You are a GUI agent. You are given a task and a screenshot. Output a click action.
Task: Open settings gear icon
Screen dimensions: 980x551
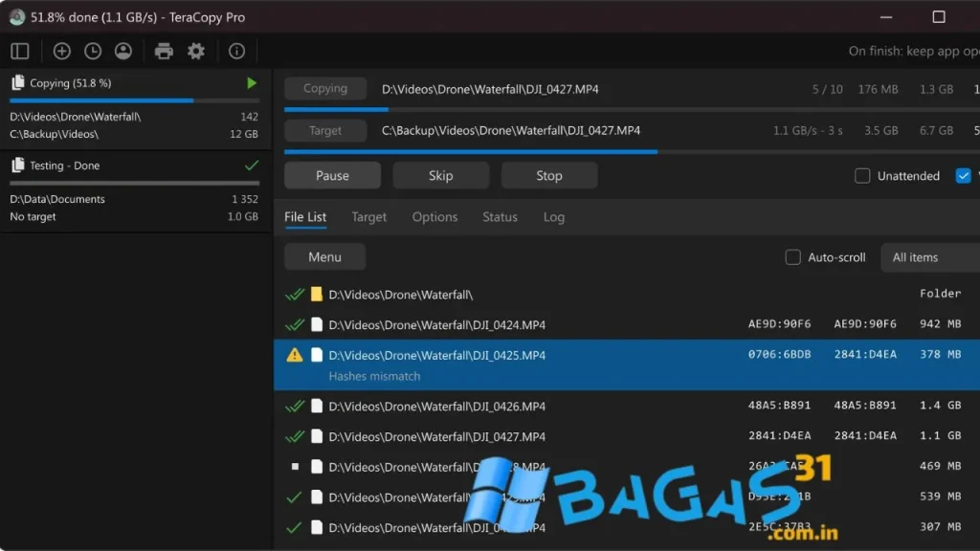[x=196, y=52]
